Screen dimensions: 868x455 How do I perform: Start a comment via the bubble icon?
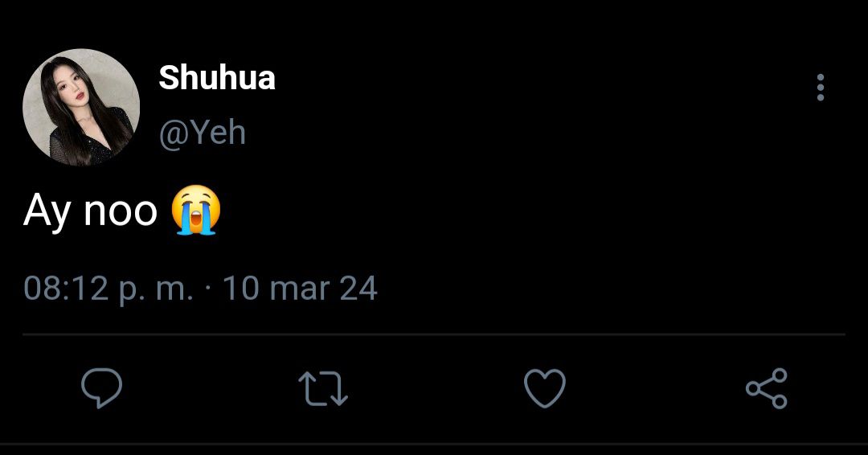tap(102, 388)
